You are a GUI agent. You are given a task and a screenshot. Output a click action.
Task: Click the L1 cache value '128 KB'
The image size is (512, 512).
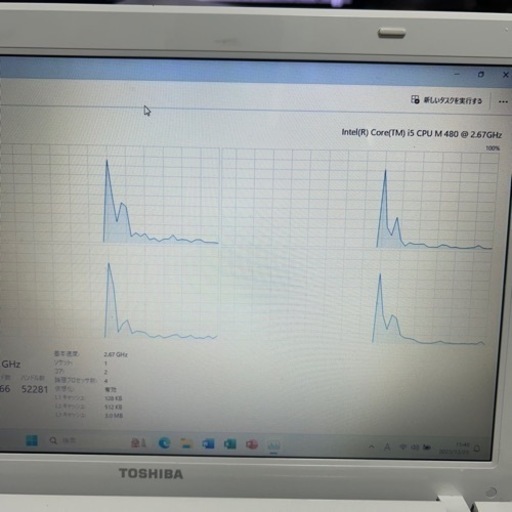tap(113, 398)
